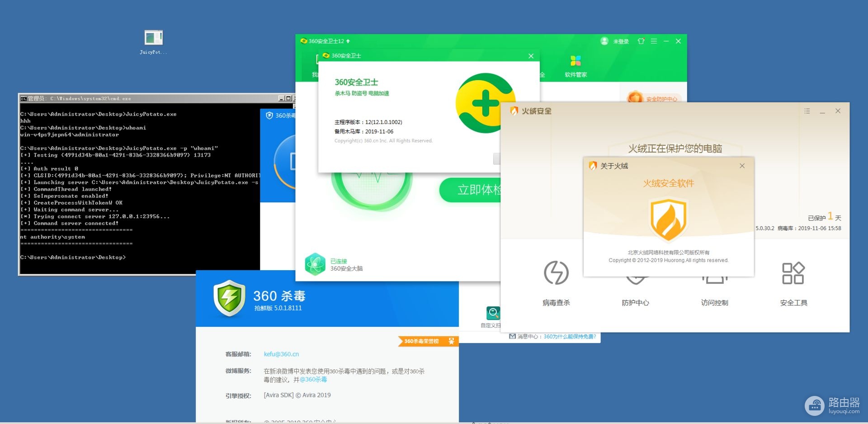This screenshot has width=868, height=424.
Task: Close the 360安全卫士 about dialog
Action: [x=531, y=56]
